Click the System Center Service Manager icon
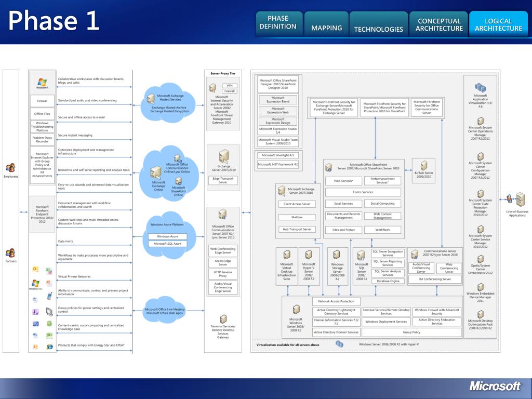Image resolution: width=532 pixels, height=399 pixels. click(x=481, y=229)
